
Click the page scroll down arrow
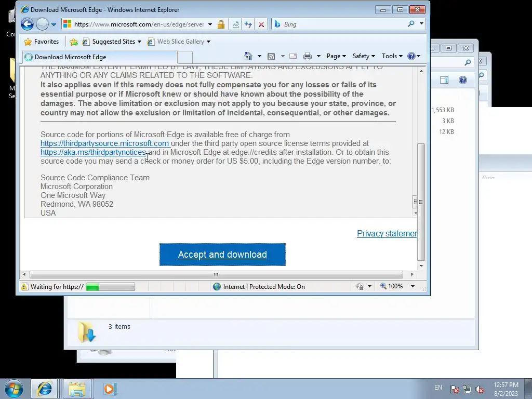pyautogui.click(x=421, y=266)
